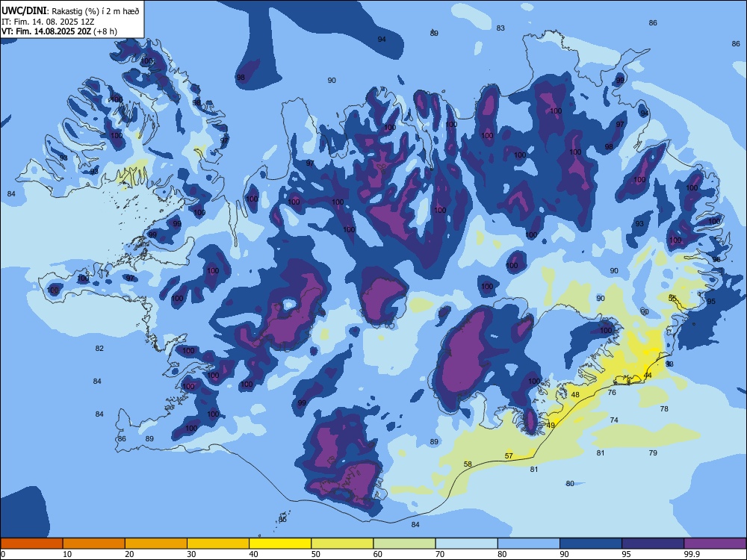Click the purple legend swatch above 99.9

pos(715,544)
